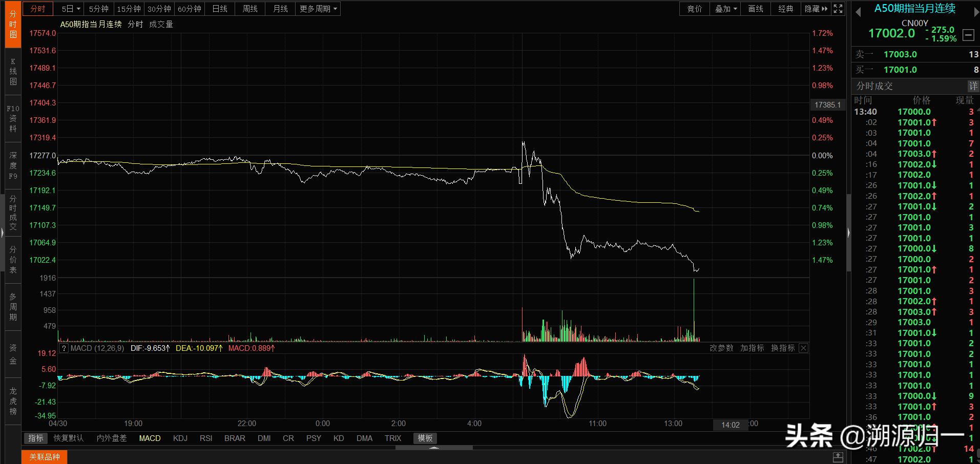Select the 内外盘差 indicator

pyautogui.click(x=112, y=438)
